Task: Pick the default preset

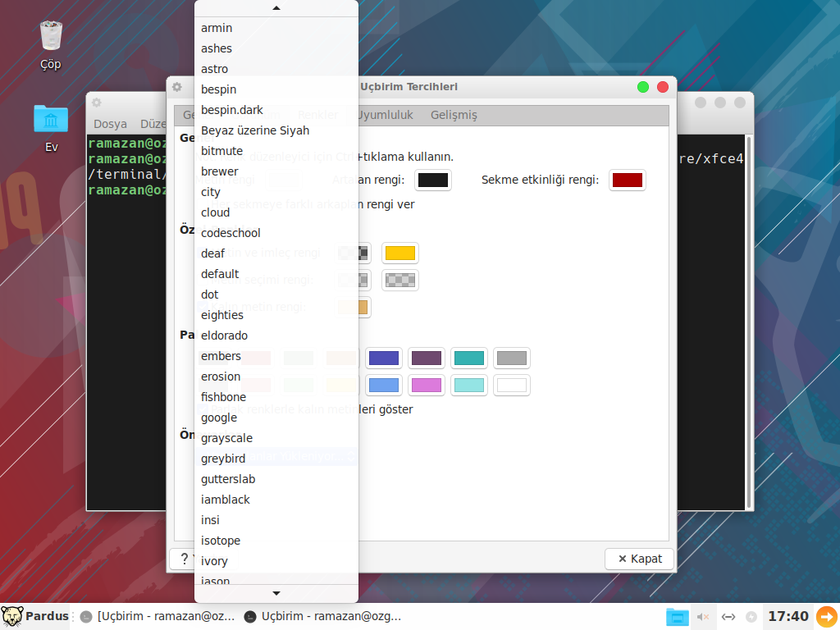Action: [x=276, y=274]
